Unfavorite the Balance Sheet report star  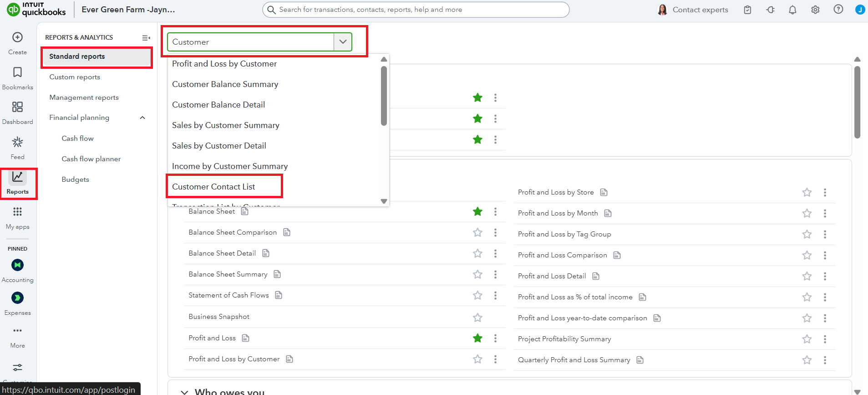(x=477, y=211)
